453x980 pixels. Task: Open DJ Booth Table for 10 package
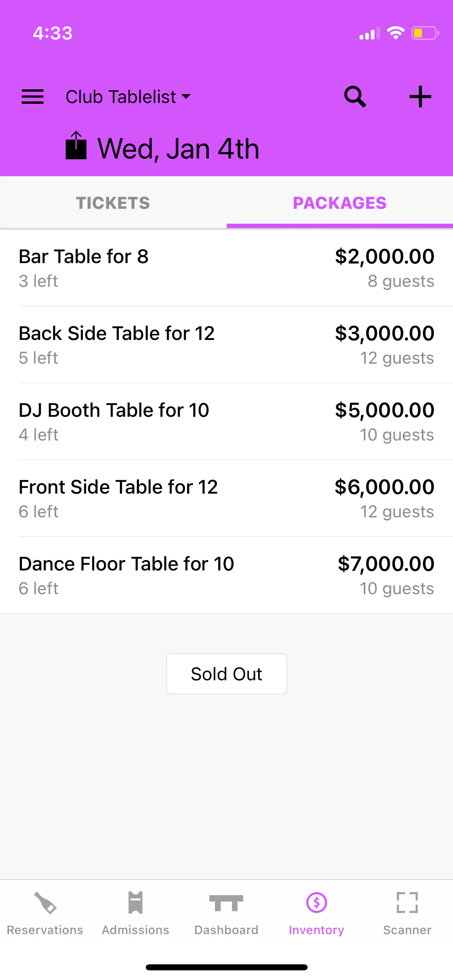114,421
